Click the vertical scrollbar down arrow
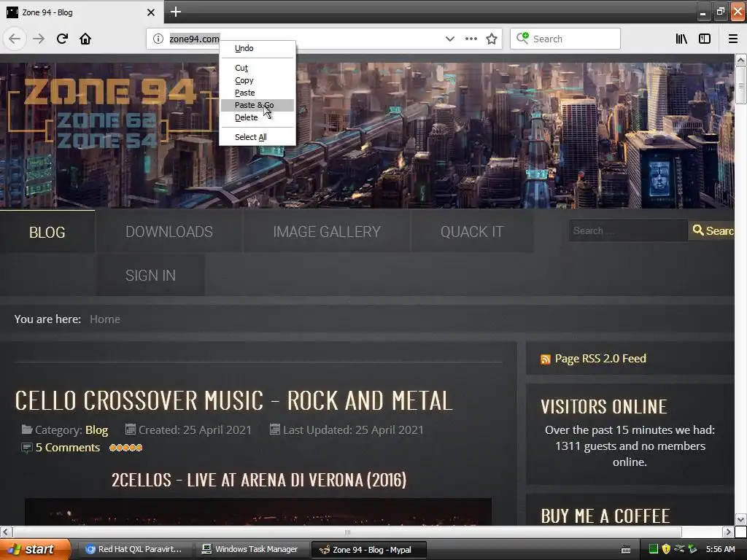 click(740, 519)
